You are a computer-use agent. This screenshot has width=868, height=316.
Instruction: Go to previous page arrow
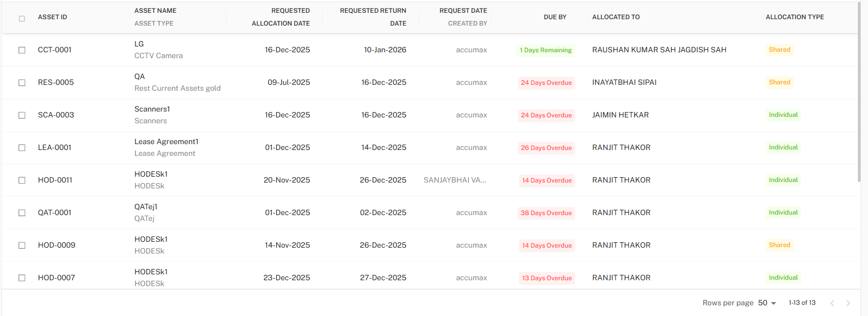coord(832,303)
